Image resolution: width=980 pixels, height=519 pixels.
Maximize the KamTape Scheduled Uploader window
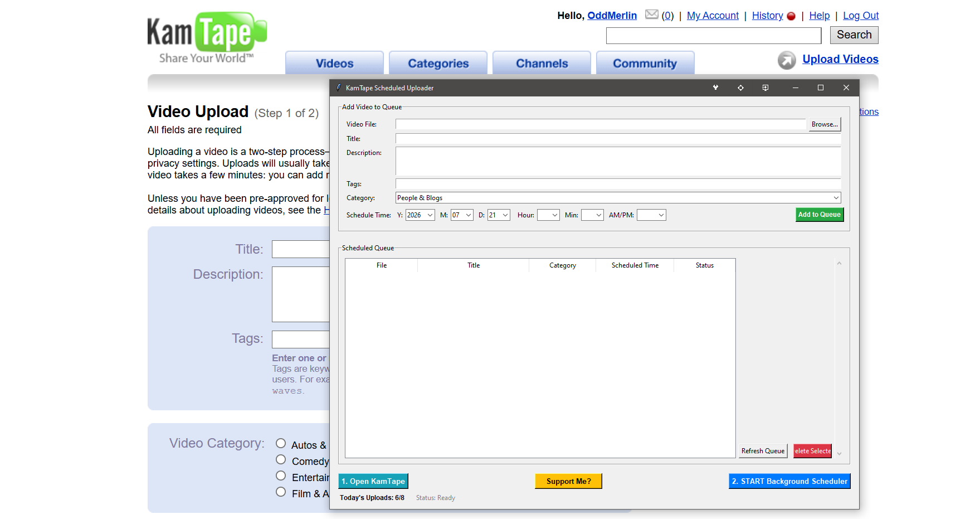pos(821,88)
